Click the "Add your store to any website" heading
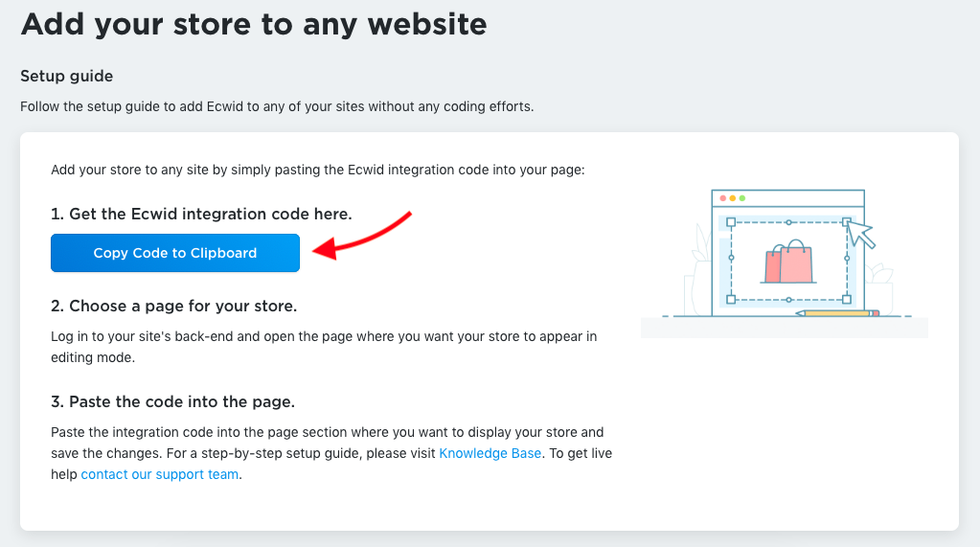The width and height of the screenshot is (980, 547). tap(254, 24)
